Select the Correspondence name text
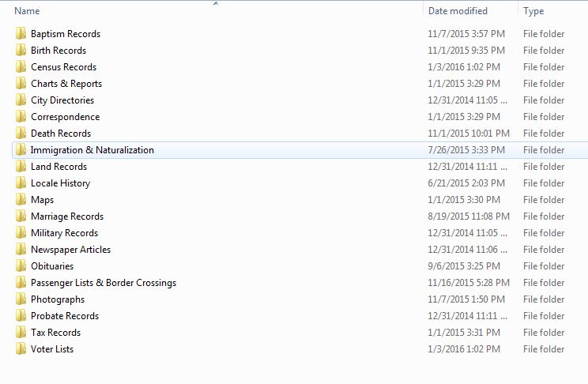Viewport: 588px width, 384px height. tap(66, 117)
